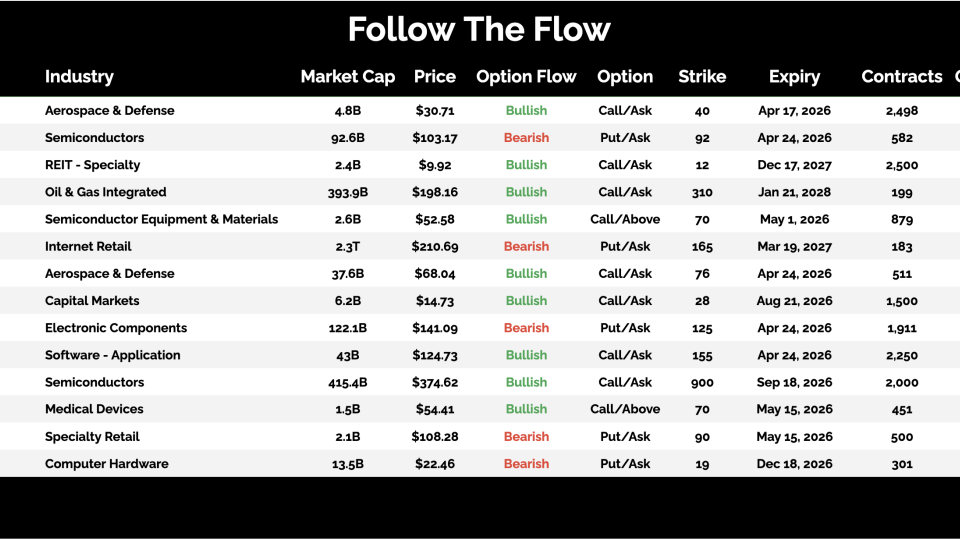
Task: Select the Contracts column header
Action: click(x=902, y=77)
